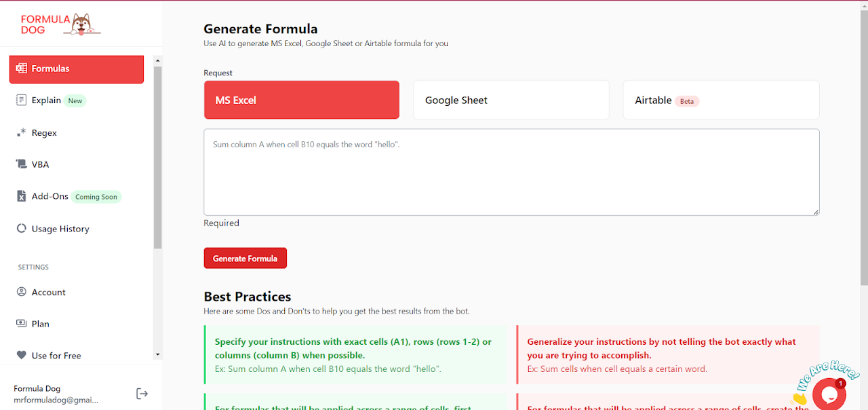Click the Generate Formula page heading
The width and height of the screenshot is (868, 410).
point(260,29)
